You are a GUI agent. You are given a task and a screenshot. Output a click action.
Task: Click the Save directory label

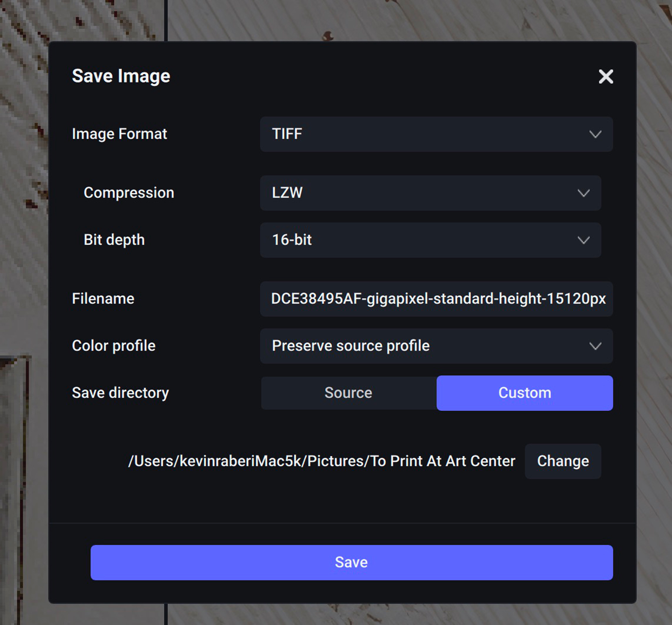click(120, 393)
